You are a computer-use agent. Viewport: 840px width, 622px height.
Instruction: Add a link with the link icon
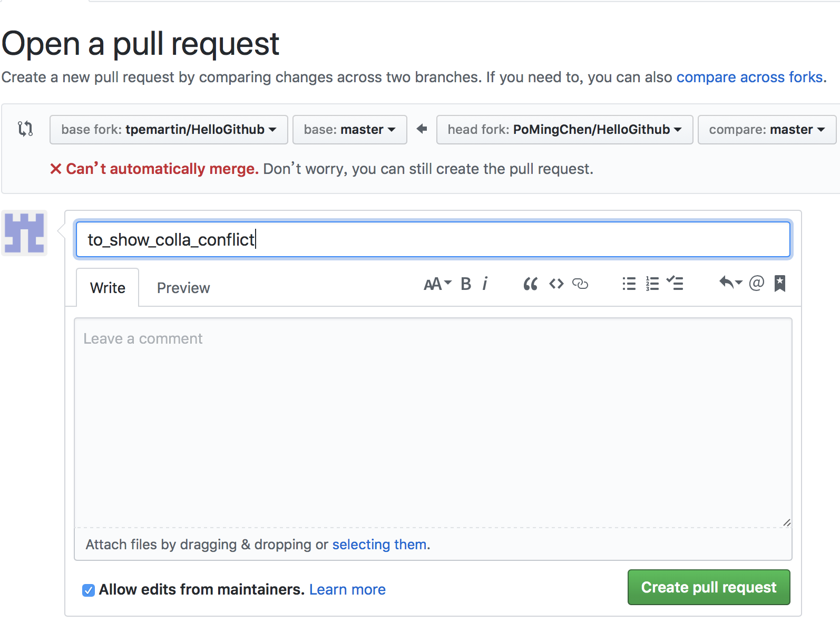tap(580, 284)
